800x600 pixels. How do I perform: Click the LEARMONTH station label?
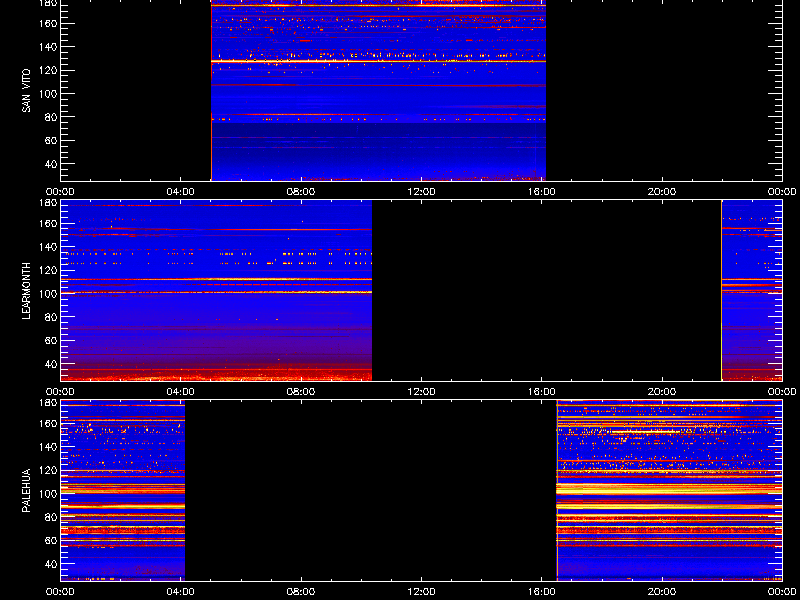point(26,291)
